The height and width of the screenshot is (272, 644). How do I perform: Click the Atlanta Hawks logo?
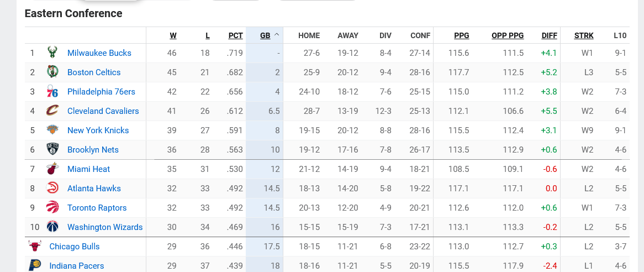pos(52,189)
